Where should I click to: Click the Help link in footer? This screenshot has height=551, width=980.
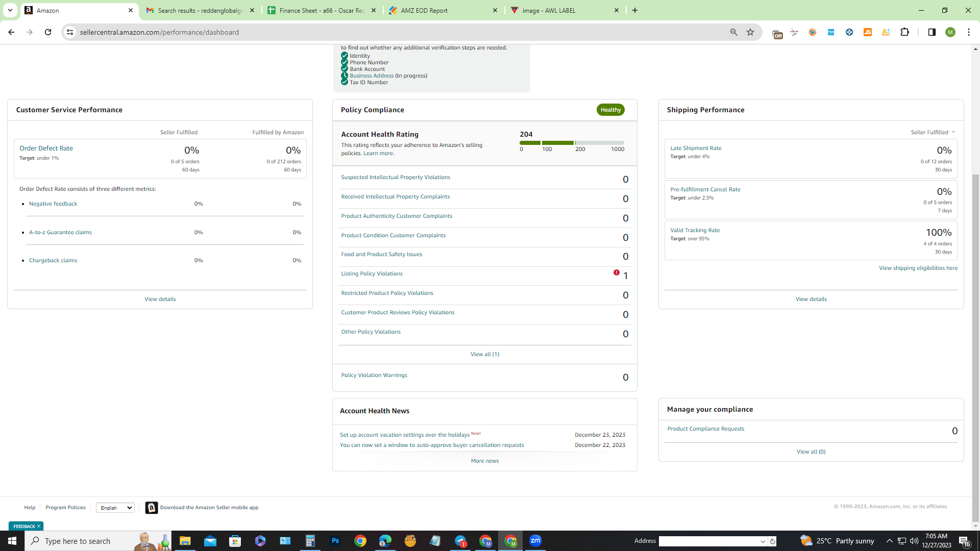coord(30,507)
